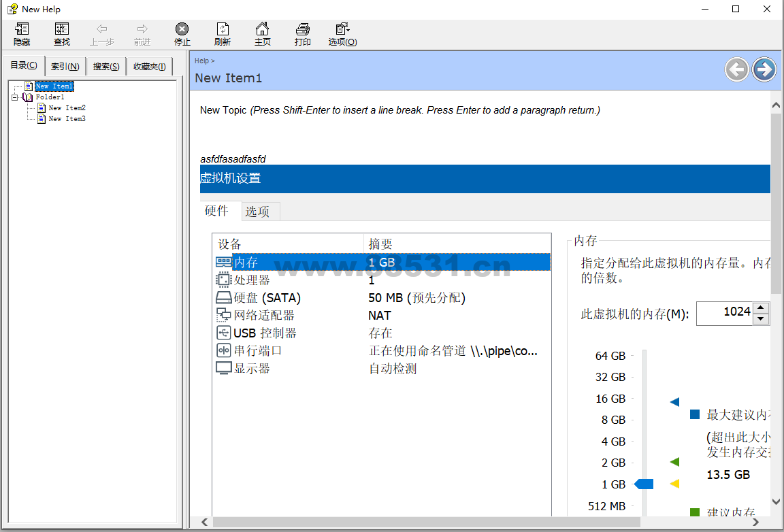Select the 硬件 hardware tab

coord(216,211)
